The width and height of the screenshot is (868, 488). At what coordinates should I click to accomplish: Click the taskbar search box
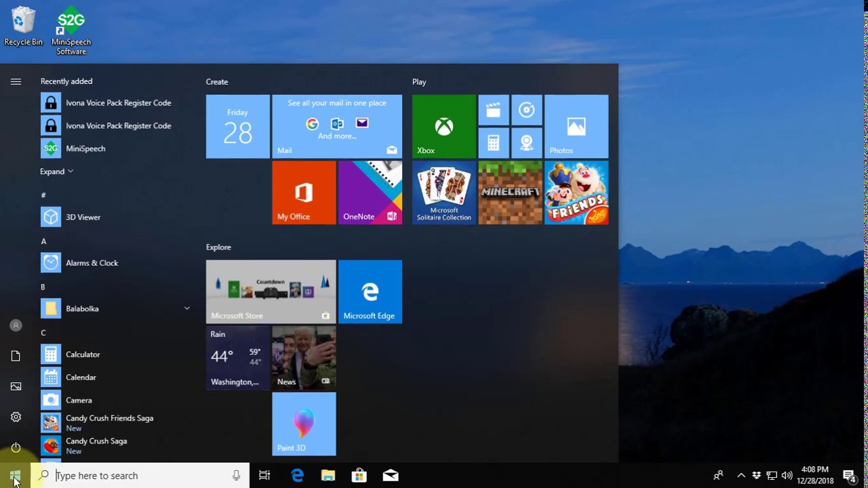click(141, 476)
